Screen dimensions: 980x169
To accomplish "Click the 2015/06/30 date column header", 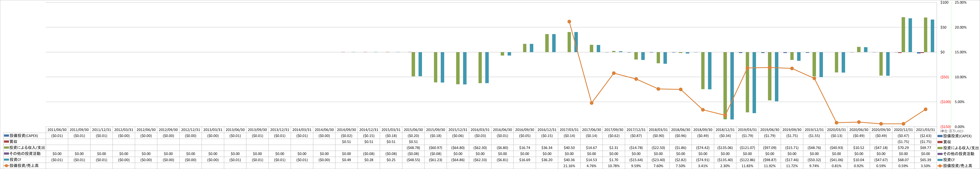I will coord(414,130).
